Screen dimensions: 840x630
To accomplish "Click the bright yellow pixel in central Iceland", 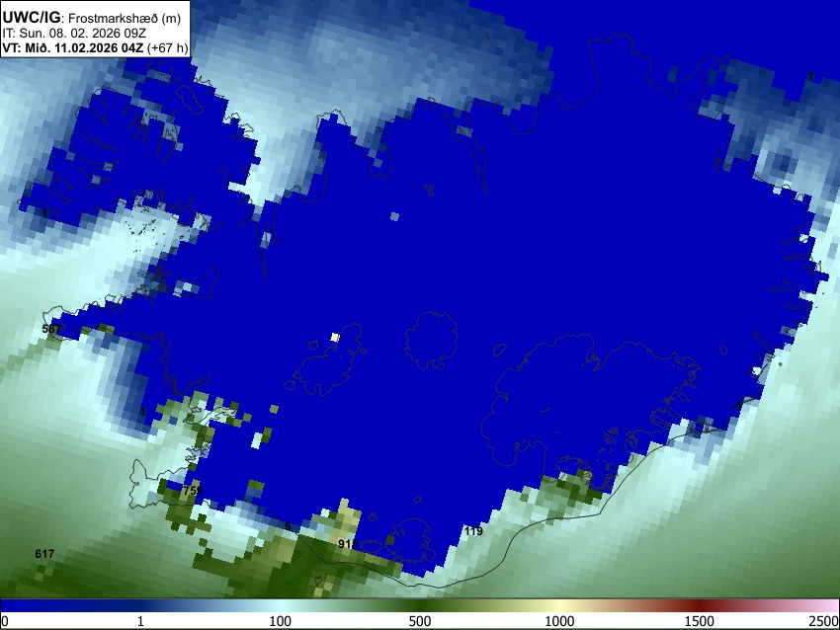I will coord(335,337).
